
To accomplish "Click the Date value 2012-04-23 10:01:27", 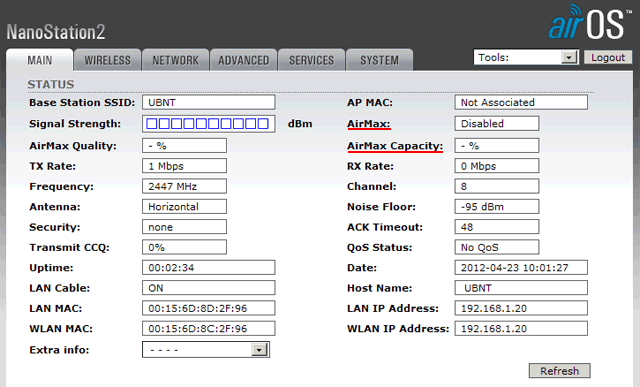I will [521, 268].
